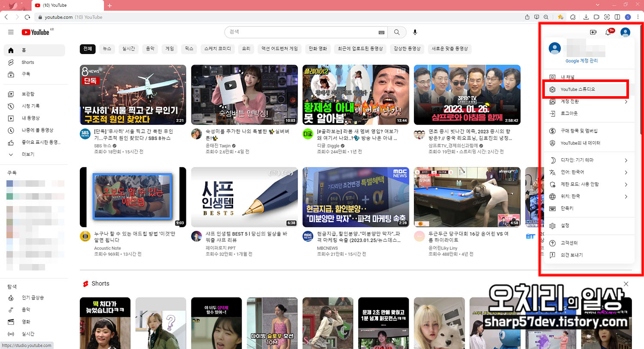
Task: Expand 디자인: 기기 테마 submenu
Action: [x=589, y=160]
